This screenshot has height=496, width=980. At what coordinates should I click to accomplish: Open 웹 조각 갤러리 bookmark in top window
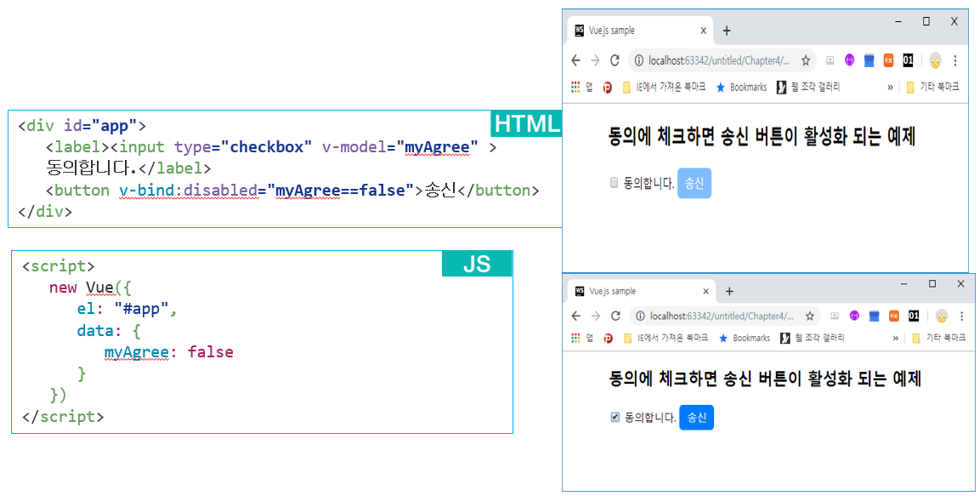tap(808, 87)
